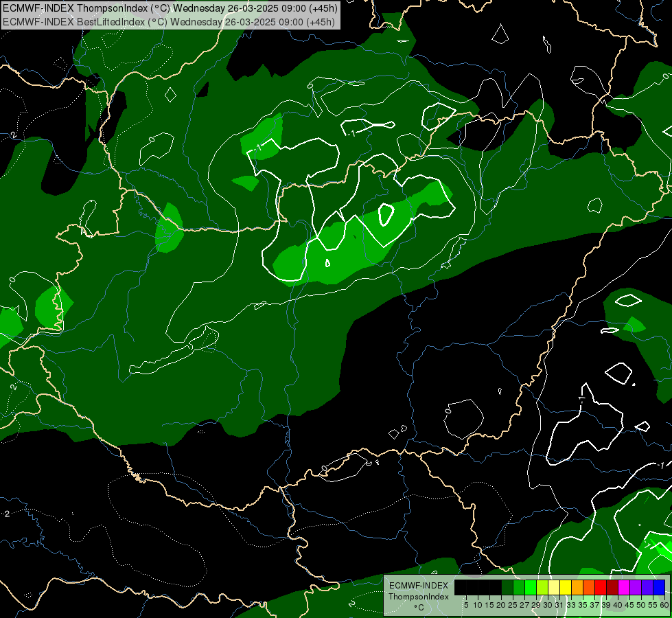Select the orange 33–35 legend swatch
Screen dimensions: 672x618
coord(577,587)
